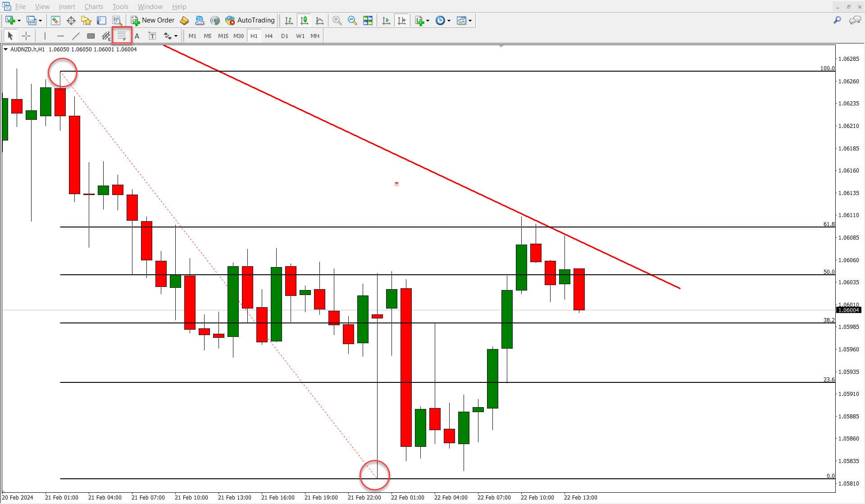The width and height of the screenshot is (865, 504).
Task: Toggle Line Chart display mode
Action: pos(319,20)
